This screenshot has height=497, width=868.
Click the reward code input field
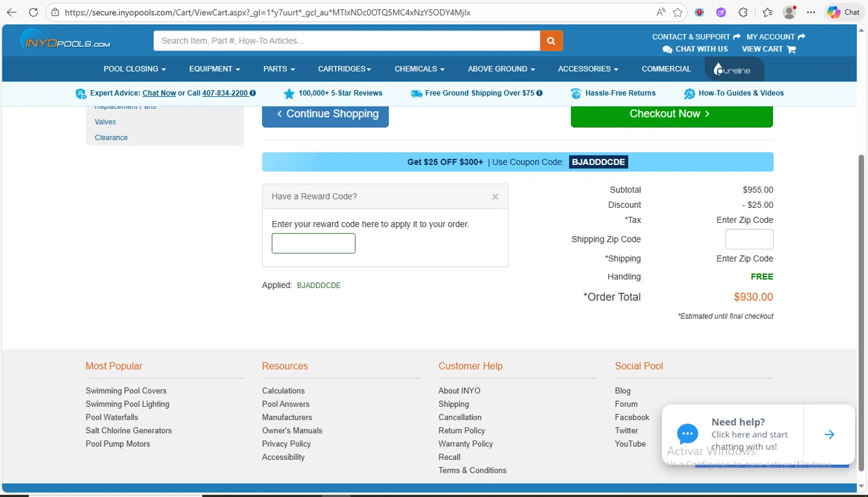click(314, 244)
